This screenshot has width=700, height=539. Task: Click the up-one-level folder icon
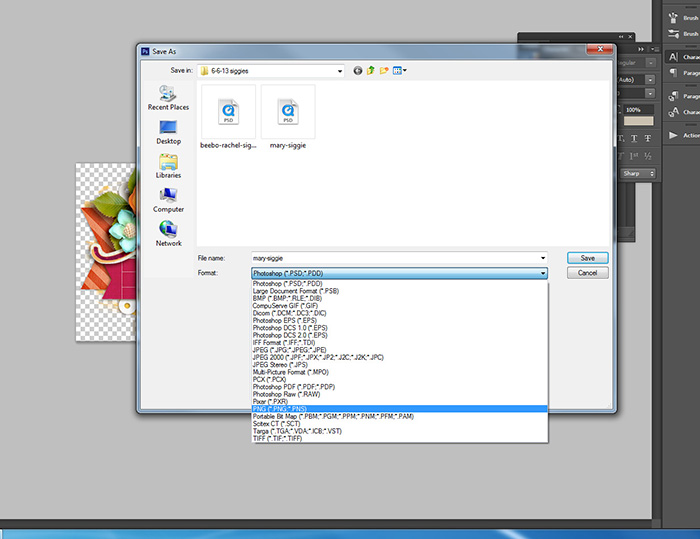click(371, 71)
